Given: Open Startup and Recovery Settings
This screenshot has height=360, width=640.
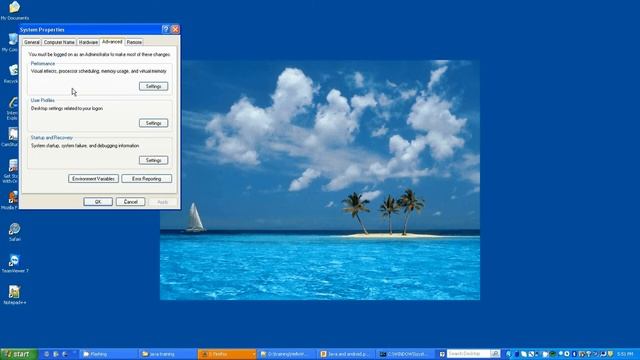Looking at the screenshot, I should (x=153, y=160).
